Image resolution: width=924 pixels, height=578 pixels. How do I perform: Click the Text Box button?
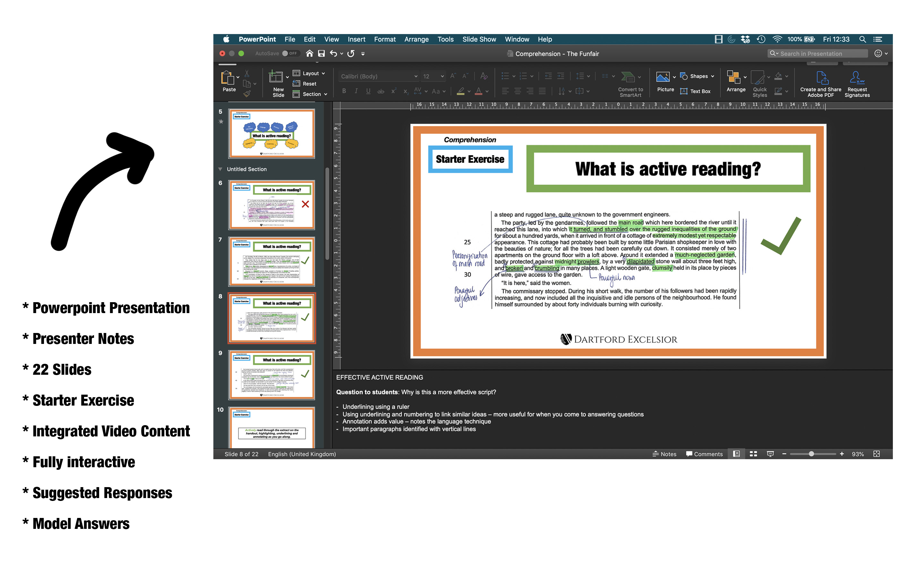695,91
